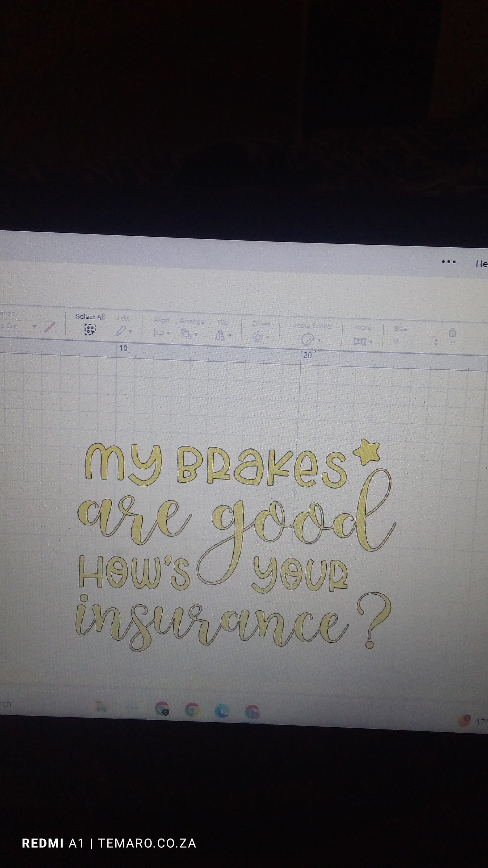
Task: Click the Flip mirror icon
Action: click(x=220, y=335)
